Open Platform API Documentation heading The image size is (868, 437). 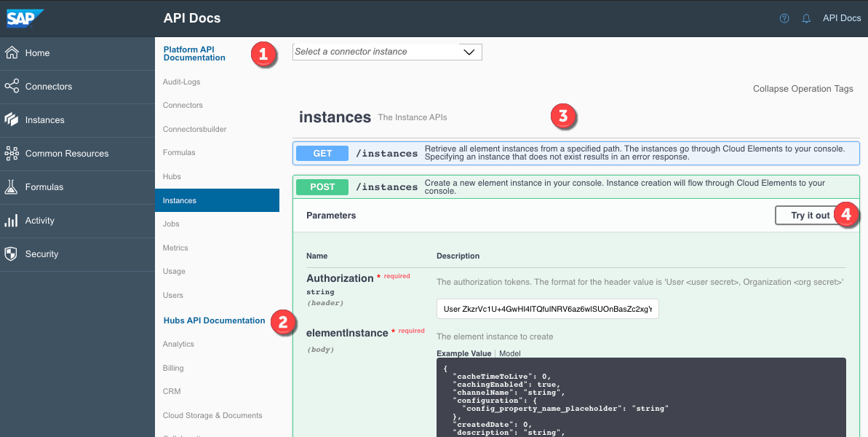pyautogui.click(x=194, y=53)
